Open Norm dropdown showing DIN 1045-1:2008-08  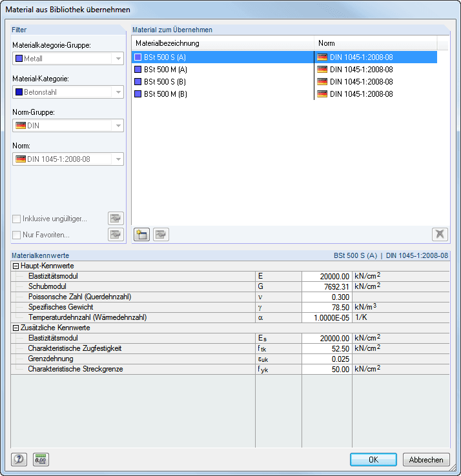68,159
